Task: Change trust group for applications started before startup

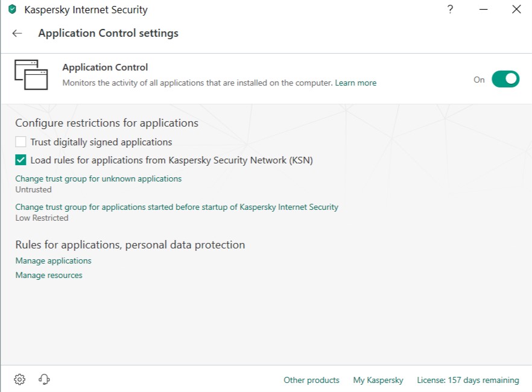Action: click(x=177, y=207)
